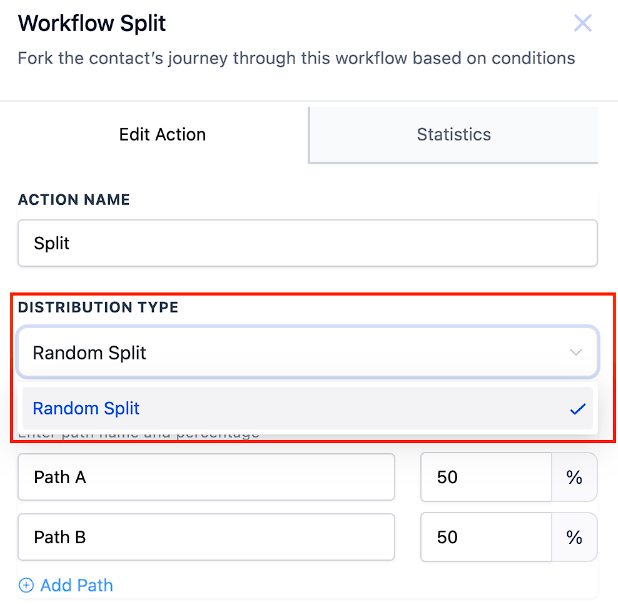Viewport: 618px width, 604px height.
Task: Open the Statistics tab
Action: (454, 135)
